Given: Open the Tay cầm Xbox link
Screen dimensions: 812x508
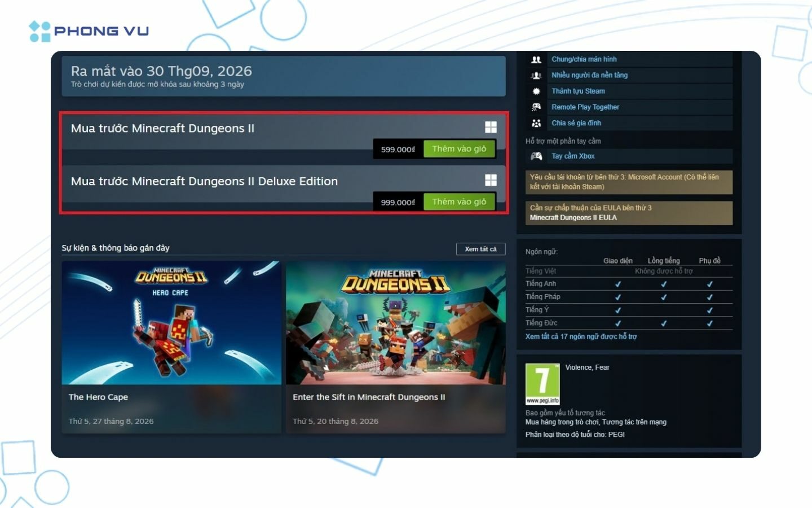Looking at the screenshot, I should pyautogui.click(x=573, y=156).
